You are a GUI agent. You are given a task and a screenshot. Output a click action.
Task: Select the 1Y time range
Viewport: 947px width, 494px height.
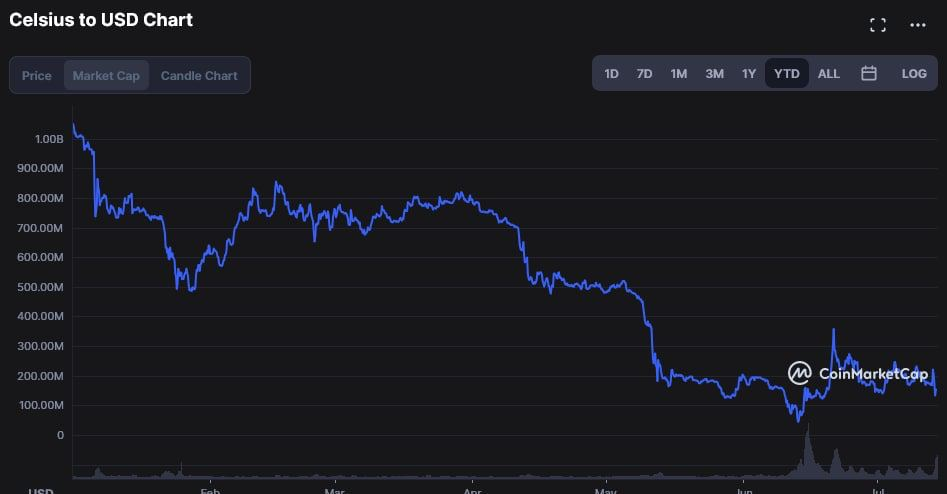click(x=748, y=74)
